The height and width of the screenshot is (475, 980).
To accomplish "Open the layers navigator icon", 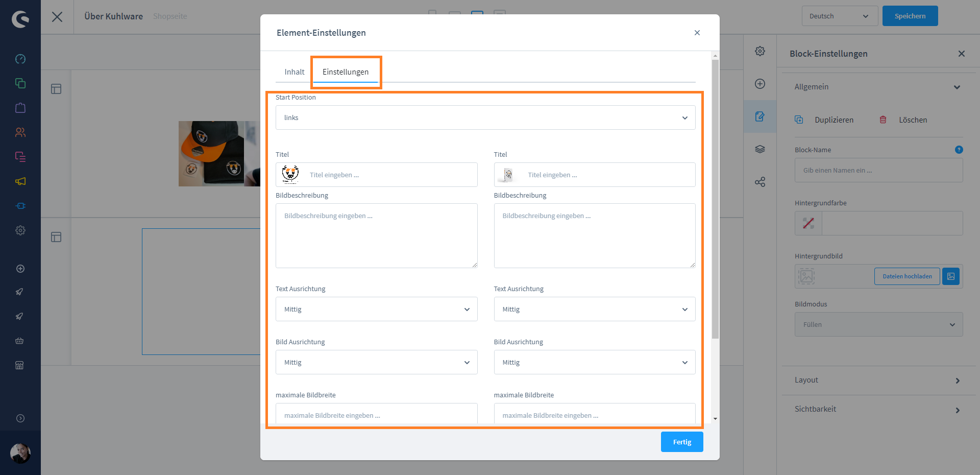I will 760,149.
